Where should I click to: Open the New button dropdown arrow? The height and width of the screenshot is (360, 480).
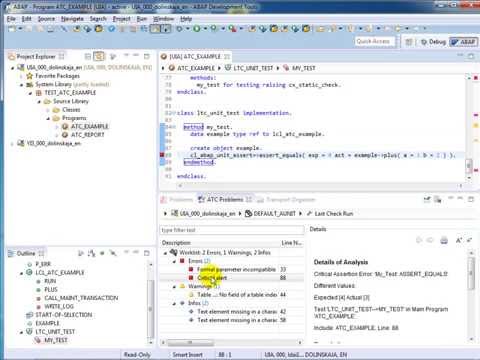click(x=20, y=29)
